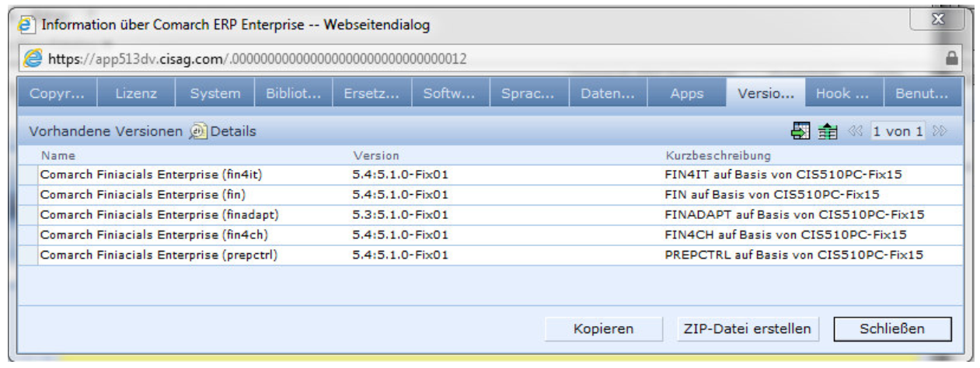Image resolution: width=980 pixels, height=368 pixels.
Task: Click the Schließen button
Action: click(891, 329)
